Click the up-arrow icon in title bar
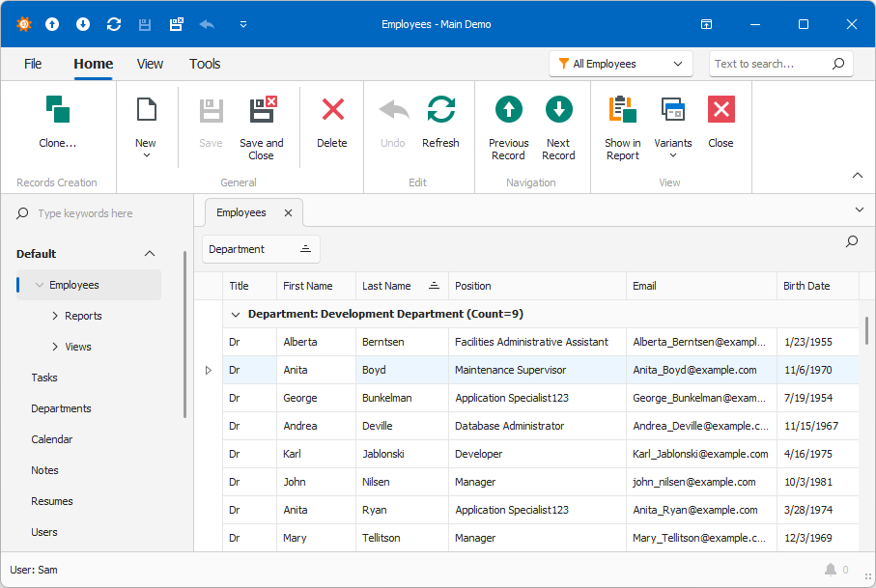This screenshot has width=876, height=588. click(x=52, y=24)
